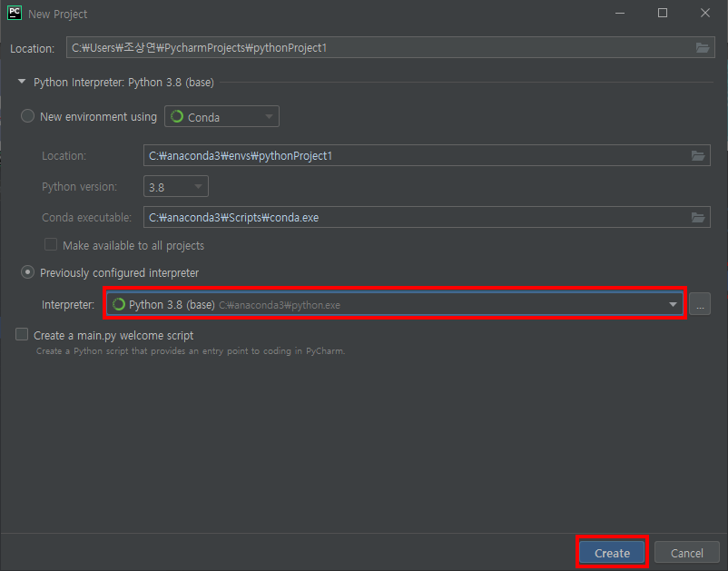Image resolution: width=728 pixels, height=571 pixels.
Task: Click the welcome script description text
Action: [x=191, y=351]
